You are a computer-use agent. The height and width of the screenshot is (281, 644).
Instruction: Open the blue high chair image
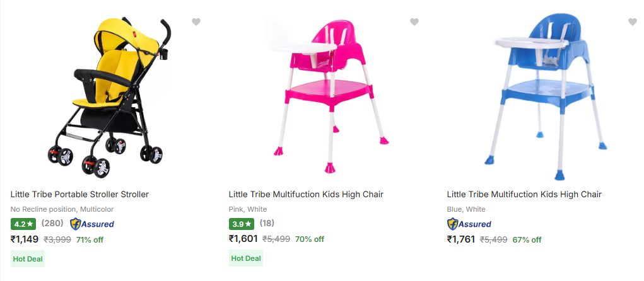(544, 95)
